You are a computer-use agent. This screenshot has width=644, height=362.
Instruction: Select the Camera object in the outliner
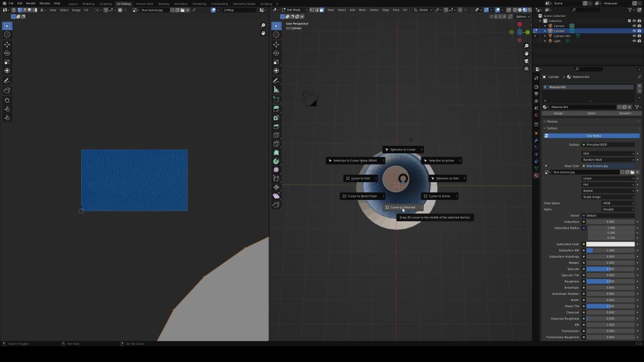(x=560, y=26)
